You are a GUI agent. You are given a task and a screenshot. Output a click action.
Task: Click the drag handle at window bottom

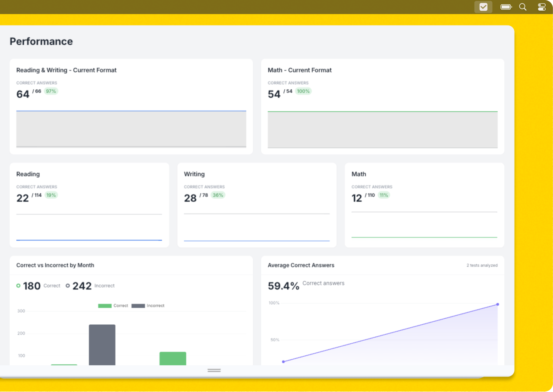[214, 370]
